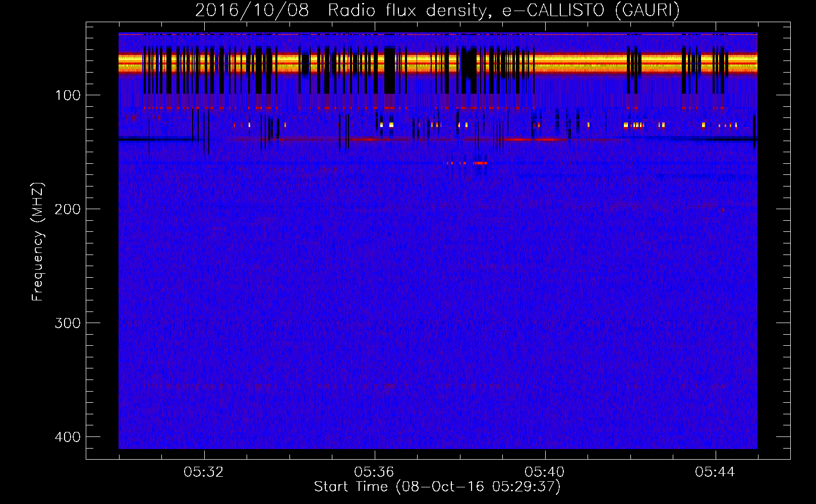
Task: Click the 'Start Time (08-Oct-16 05:29:37)' label
Action: pyautogui.click(x=437, y=487)
